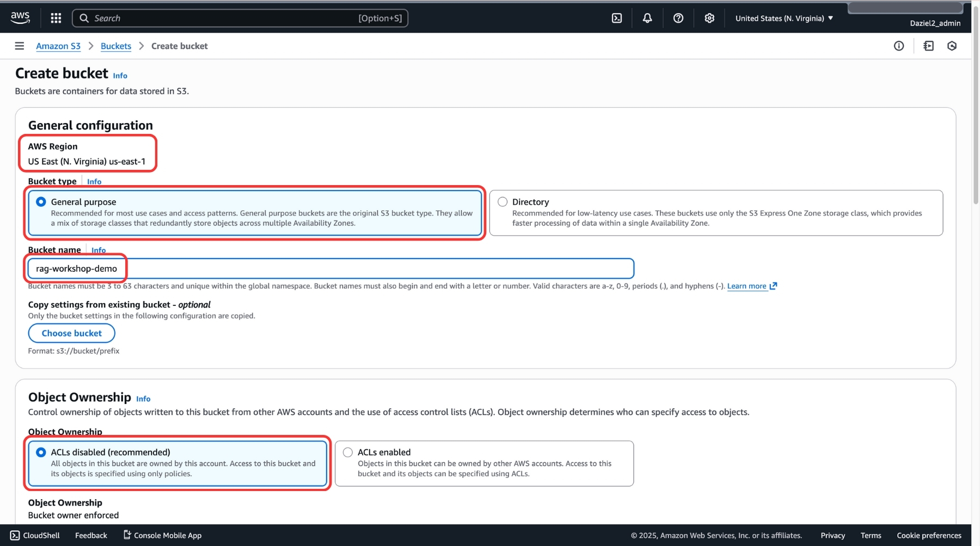The image size is (980, 546).
Task: Navigate to Buckets breadcrumb link
Action: 115,46
